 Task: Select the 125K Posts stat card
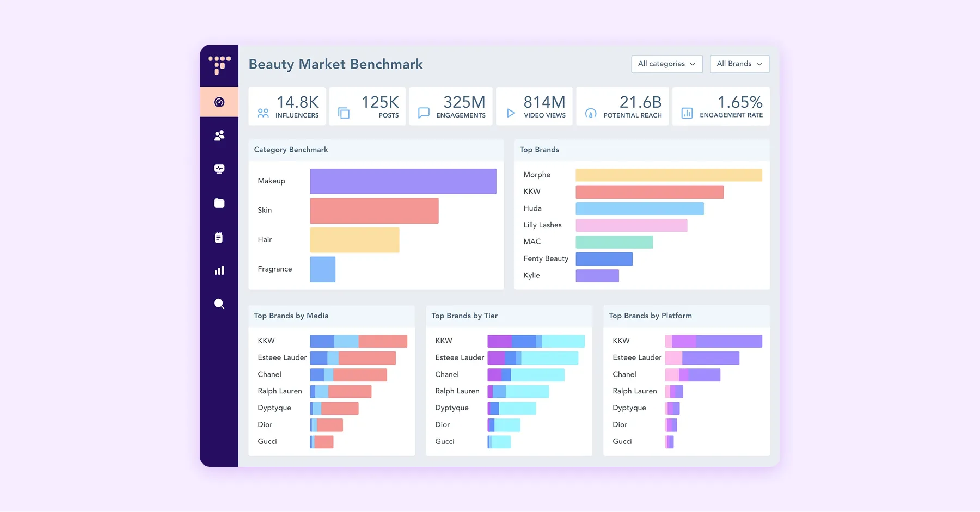tap(367, 106)
